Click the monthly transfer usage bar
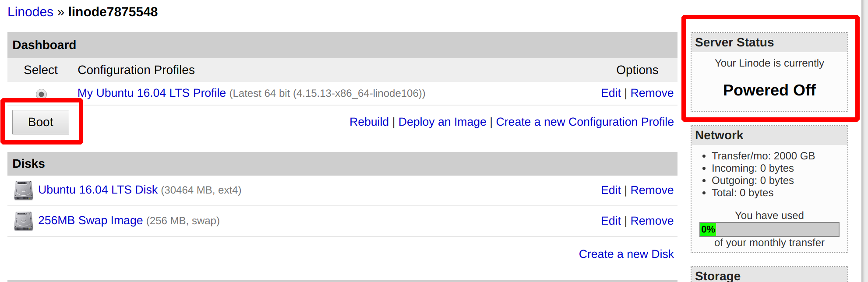 click(x=769, y=229)
